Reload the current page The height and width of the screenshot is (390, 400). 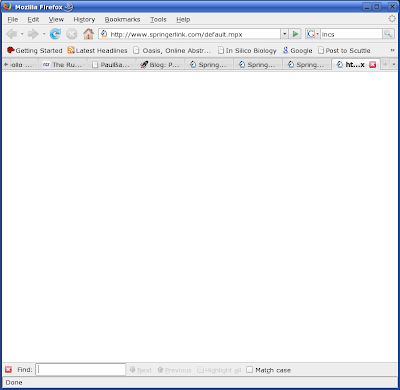(x=55, y=34)
